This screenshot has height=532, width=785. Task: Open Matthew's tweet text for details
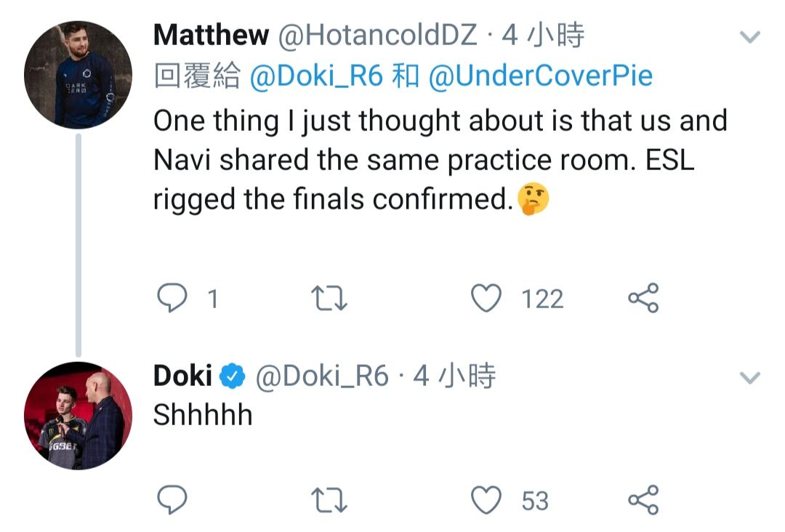click(436, 160)
